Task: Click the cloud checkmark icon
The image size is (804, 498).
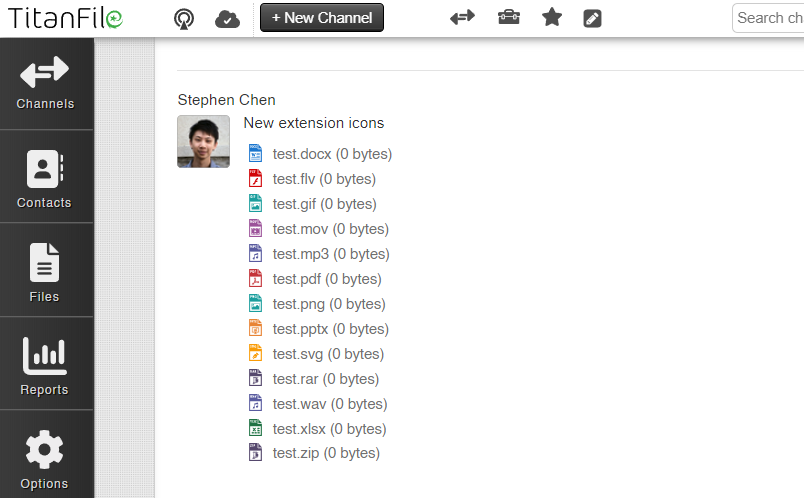Action: click(227, 19)
